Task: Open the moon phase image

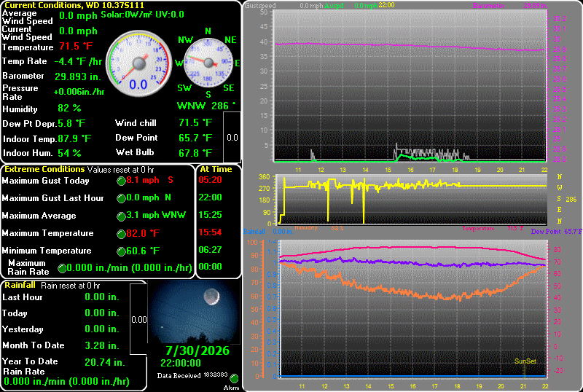Action: [x=195, y=312]
